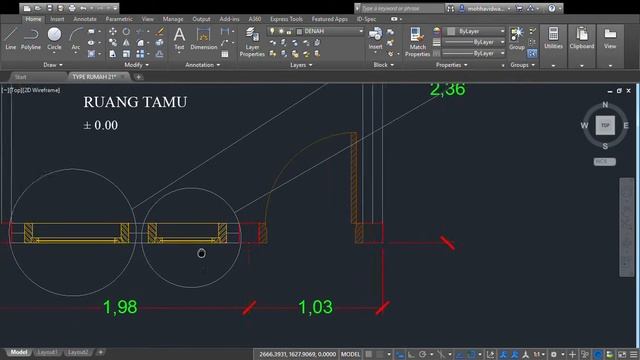640x360 pixels.
Task: Expand the Groups panel
Action: (522, 65)
